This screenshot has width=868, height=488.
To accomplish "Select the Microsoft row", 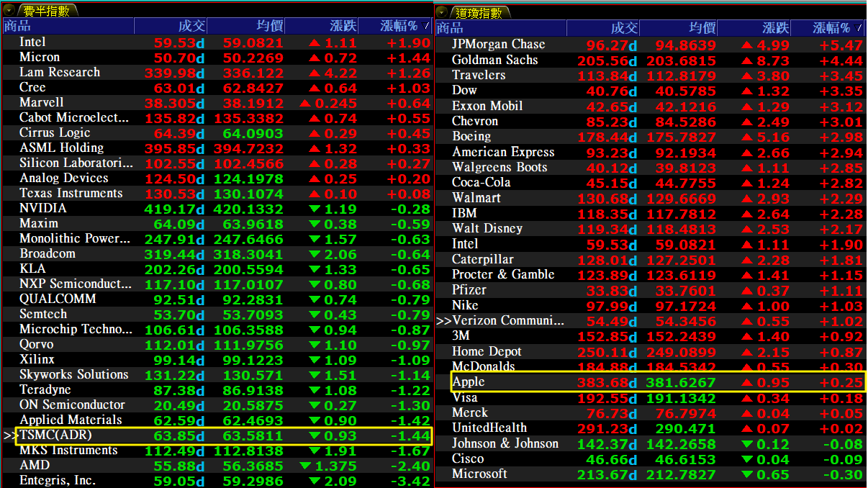I will point(650,474).
